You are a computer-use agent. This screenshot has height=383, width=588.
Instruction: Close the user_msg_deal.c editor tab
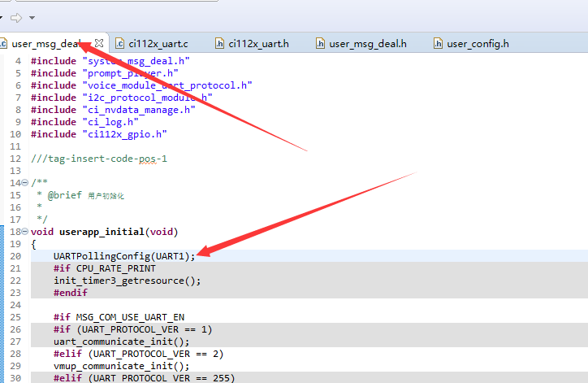[99, 43]
